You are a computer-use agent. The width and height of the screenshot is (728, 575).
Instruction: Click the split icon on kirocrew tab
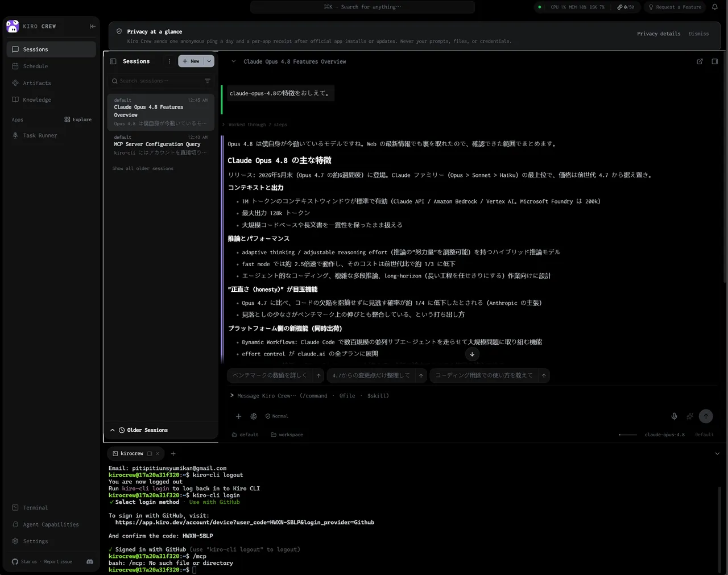coord(150,453)
